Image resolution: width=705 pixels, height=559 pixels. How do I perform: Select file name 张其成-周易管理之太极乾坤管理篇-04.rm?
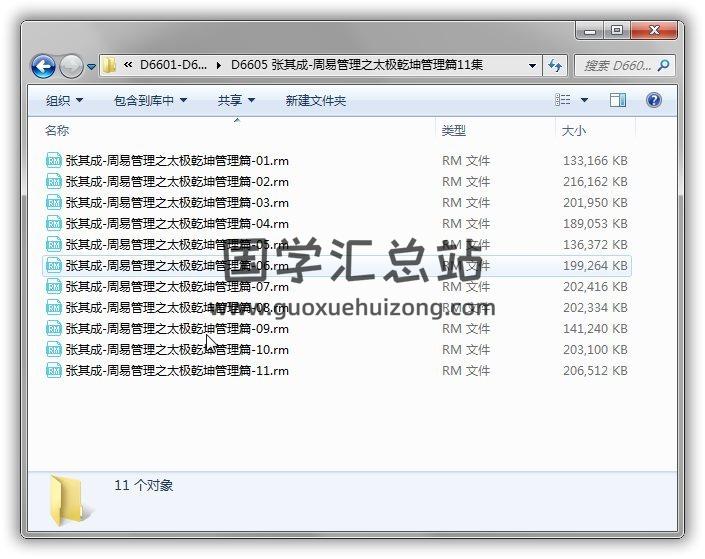click(x=177, y=224)
